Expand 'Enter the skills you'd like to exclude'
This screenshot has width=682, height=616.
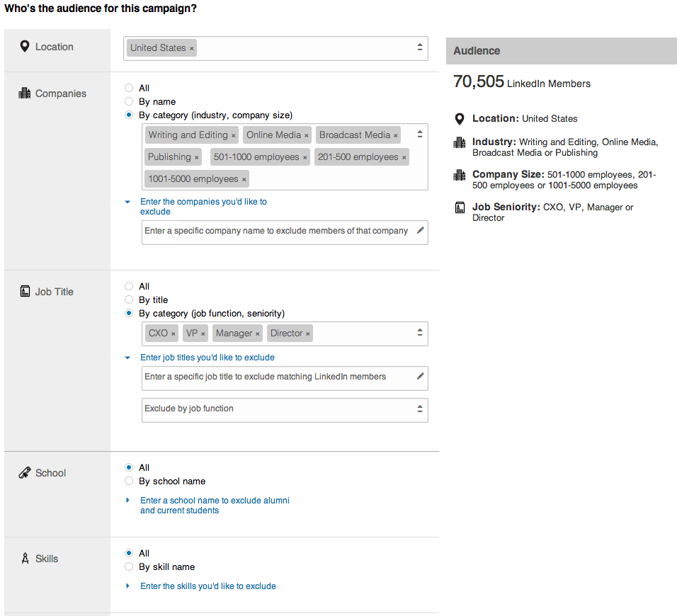pos(208,586)
